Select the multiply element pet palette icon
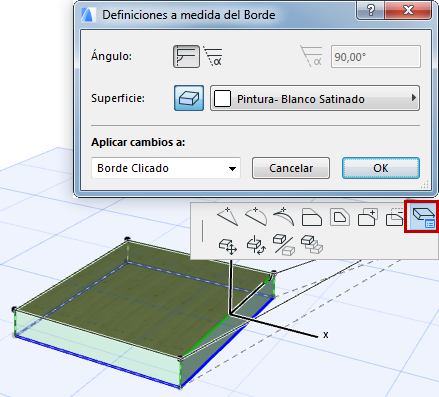439x397 pixels. point(312,245)
